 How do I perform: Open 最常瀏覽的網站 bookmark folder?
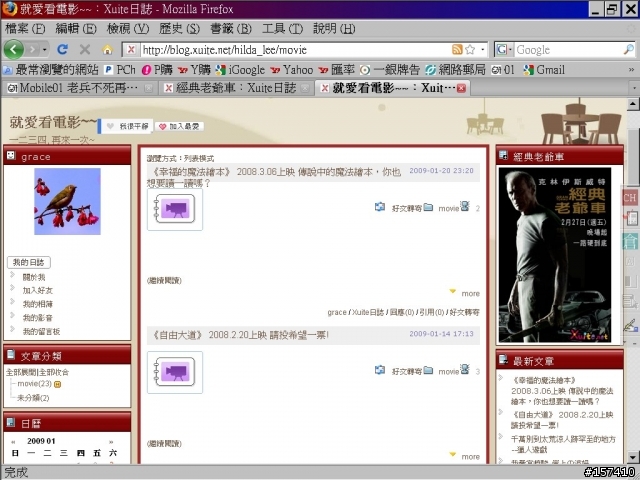[x=51, y=70]
